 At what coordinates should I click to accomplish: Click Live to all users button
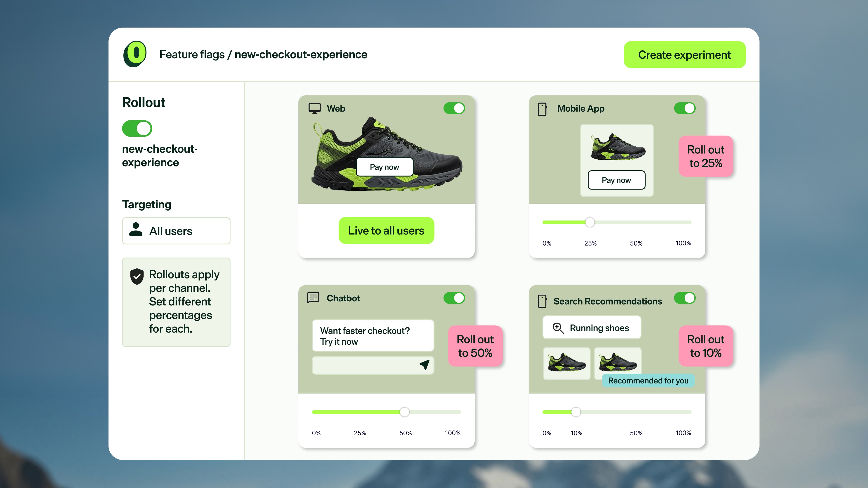point(386,230)
